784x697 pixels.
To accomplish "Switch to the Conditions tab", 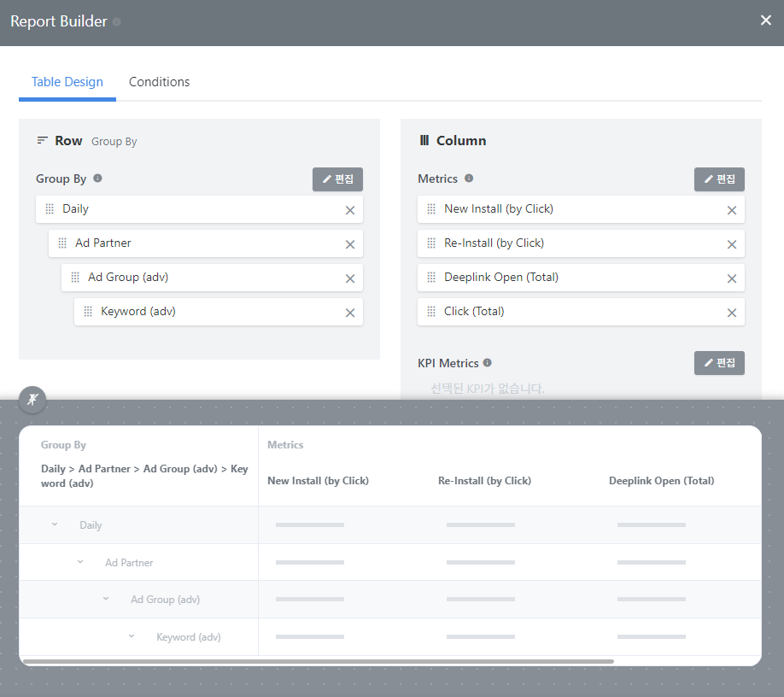I will click(x=159, y=82).
